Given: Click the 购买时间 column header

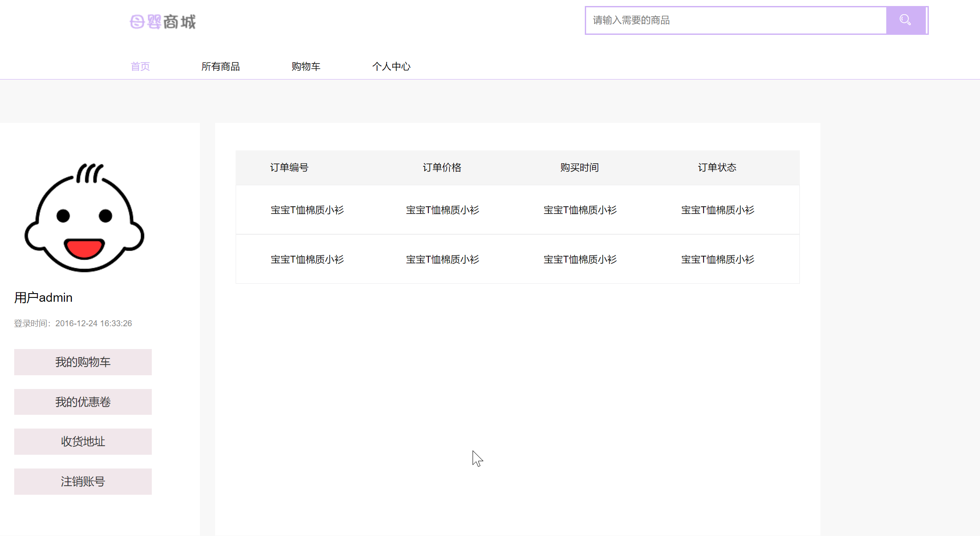Looking at the screenshot, I should click(x=579, y=168).
